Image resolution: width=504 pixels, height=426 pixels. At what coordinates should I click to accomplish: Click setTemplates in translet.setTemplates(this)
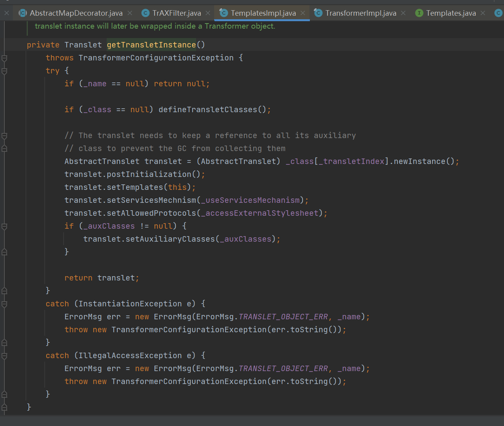click(x=135, y=187)
